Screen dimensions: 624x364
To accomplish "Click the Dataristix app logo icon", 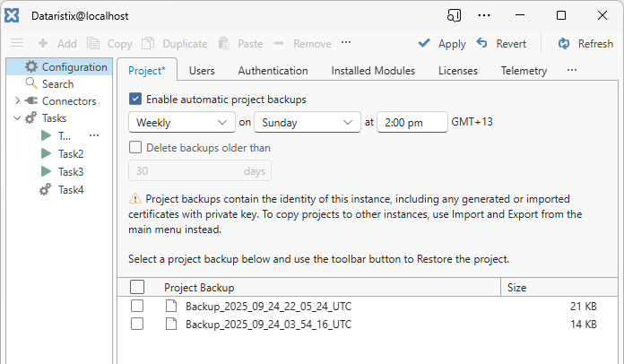I will point(12,15).
